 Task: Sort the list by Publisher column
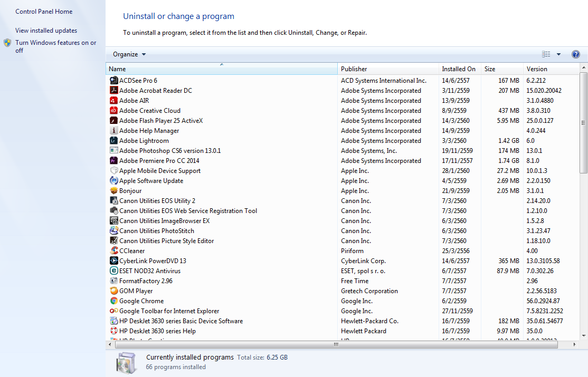(x=388, y=69)
